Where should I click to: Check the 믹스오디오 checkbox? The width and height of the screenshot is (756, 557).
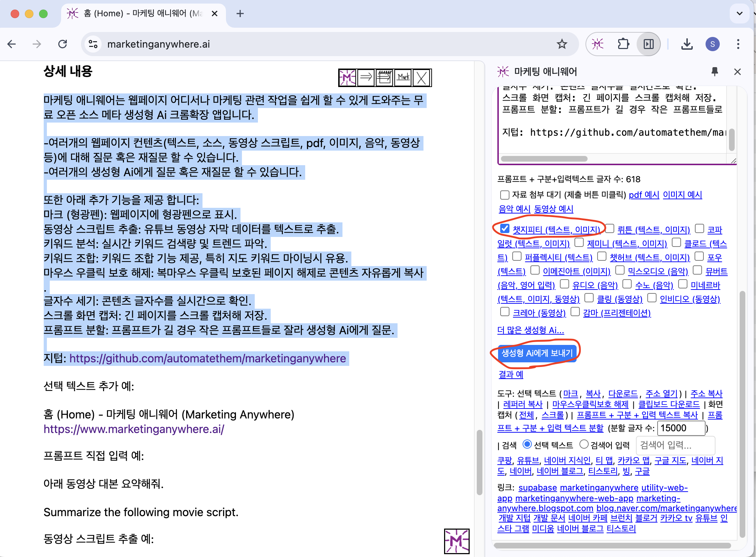620,270
